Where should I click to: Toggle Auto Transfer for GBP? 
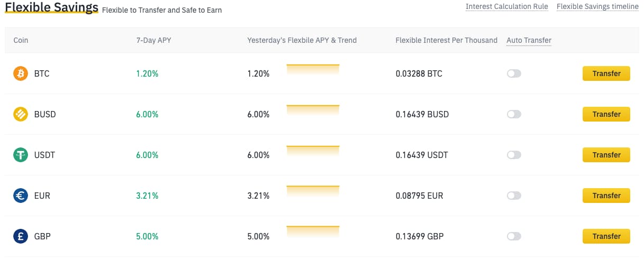click(514, 236)
